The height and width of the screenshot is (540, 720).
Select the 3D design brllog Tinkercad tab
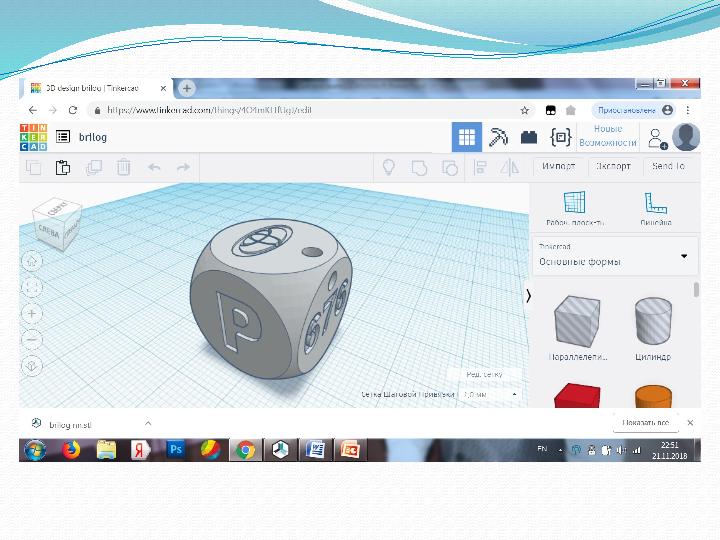point(97,88)
